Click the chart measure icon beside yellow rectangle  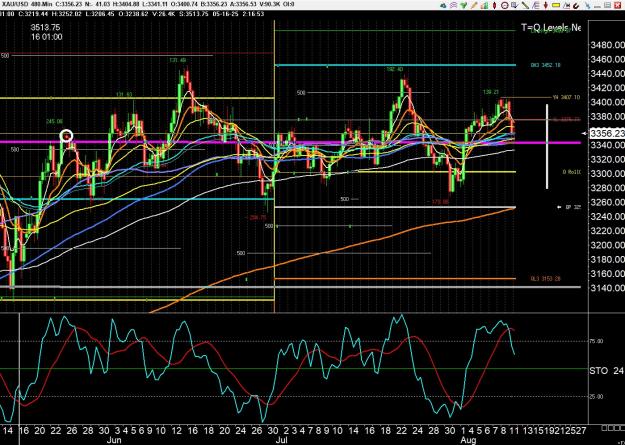(566, 5)
